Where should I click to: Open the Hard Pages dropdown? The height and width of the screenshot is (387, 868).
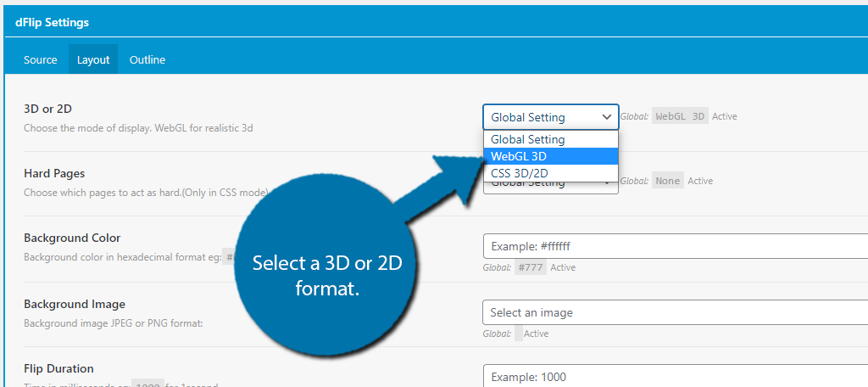coord(551,187)
